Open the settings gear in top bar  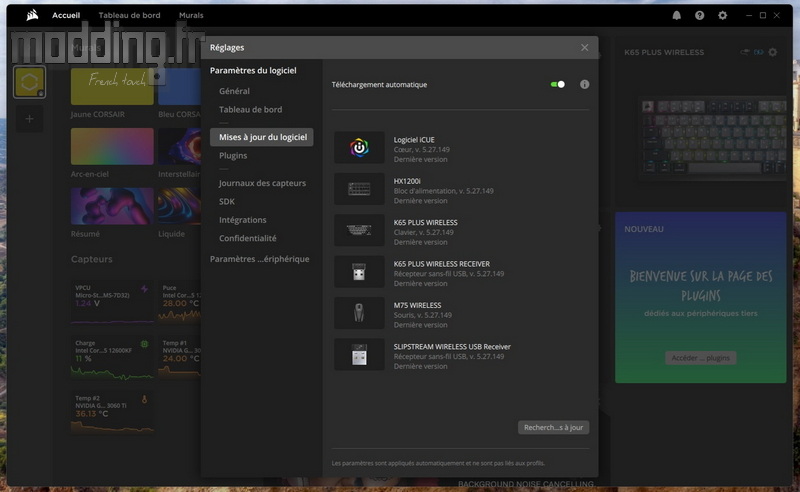tap(722, 15)
